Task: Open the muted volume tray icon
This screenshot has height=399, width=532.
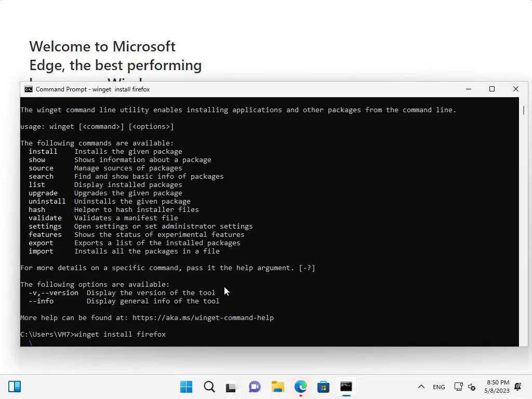Action: (472, 387)
